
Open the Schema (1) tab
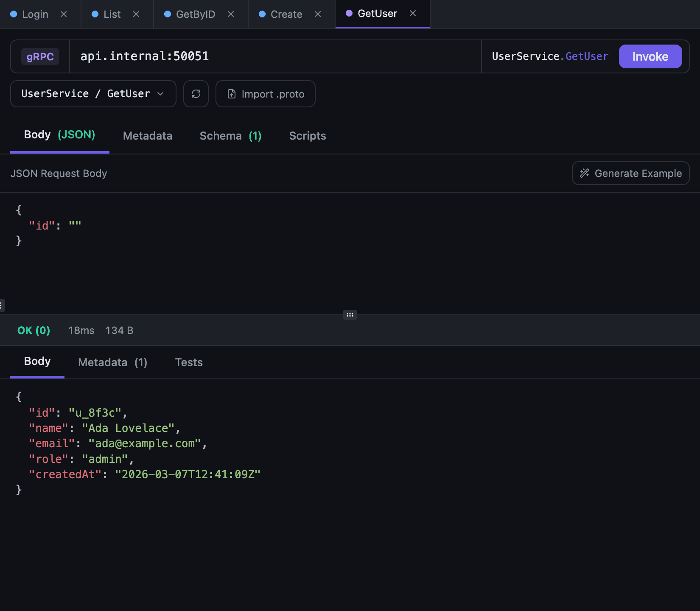(x=231, y=136)
